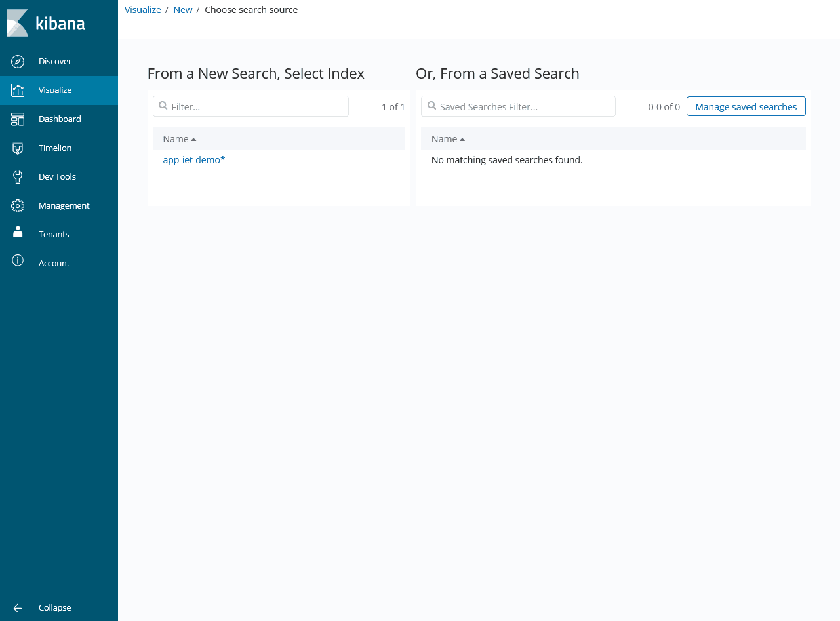Select the Visualize chart icon
This screenshot has width=840, height=621.
[18, 90]
